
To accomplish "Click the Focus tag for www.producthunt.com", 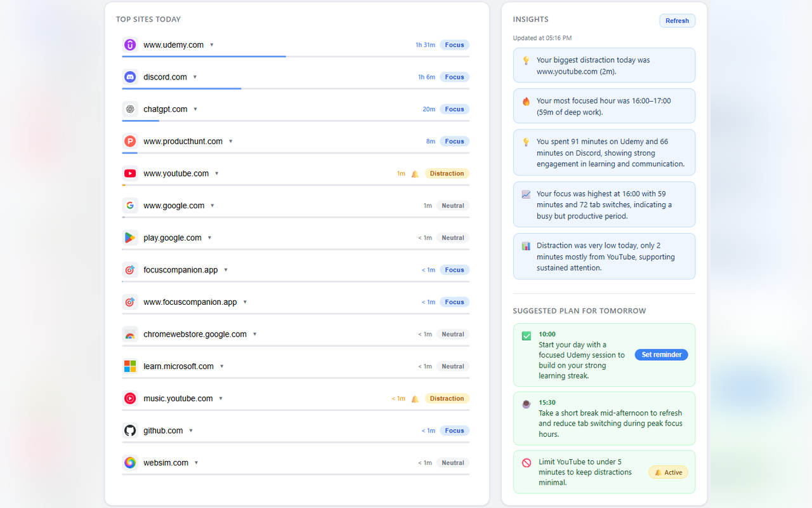I will [x=454, y=142].
